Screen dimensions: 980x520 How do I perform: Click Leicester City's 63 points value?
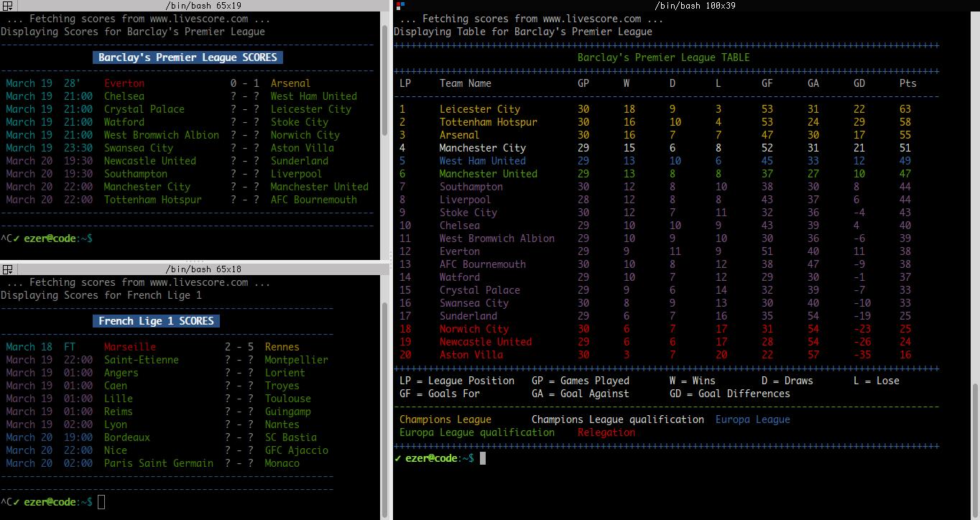(x=905, y=109)
